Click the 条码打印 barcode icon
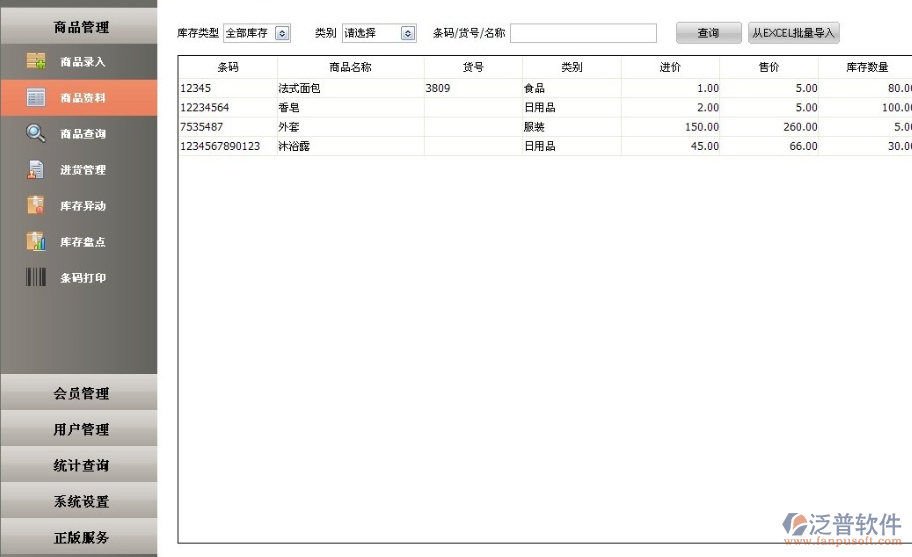 (35, 277)
